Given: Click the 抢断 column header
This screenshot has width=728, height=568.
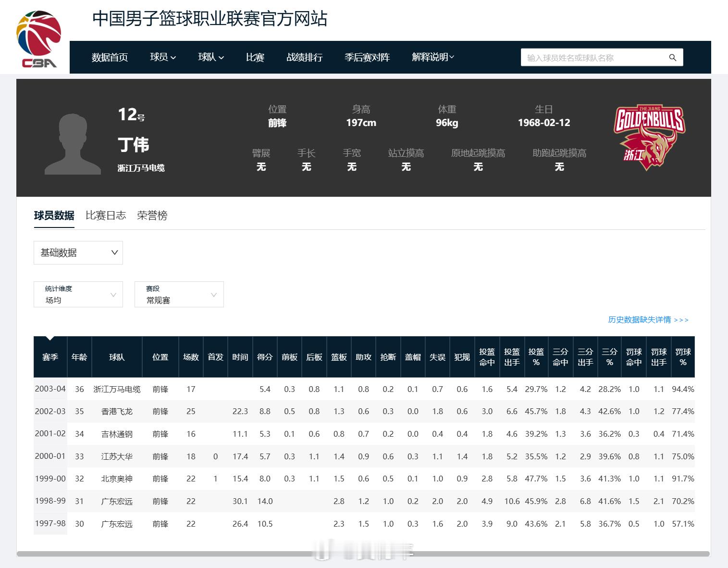Looking at the screenshot, I should pos(388,357).
